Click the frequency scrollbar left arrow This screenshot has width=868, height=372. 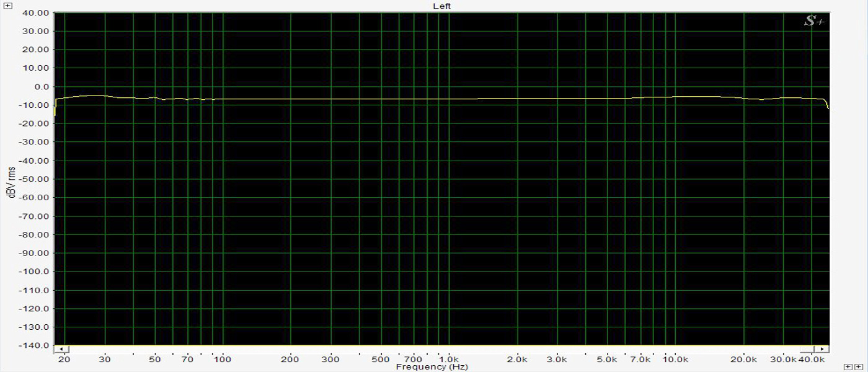(x=61, y=349)
